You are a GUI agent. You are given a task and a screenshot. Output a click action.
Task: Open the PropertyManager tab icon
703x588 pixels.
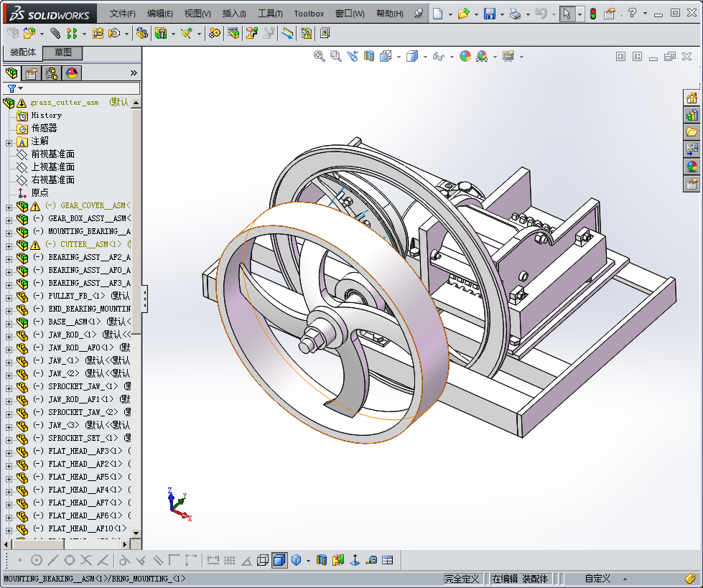pos(32,73)
